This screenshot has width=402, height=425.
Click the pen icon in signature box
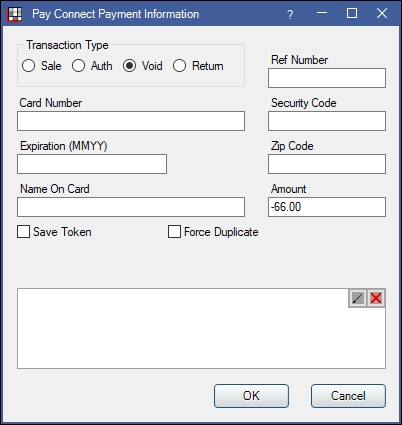click(357, 298)
